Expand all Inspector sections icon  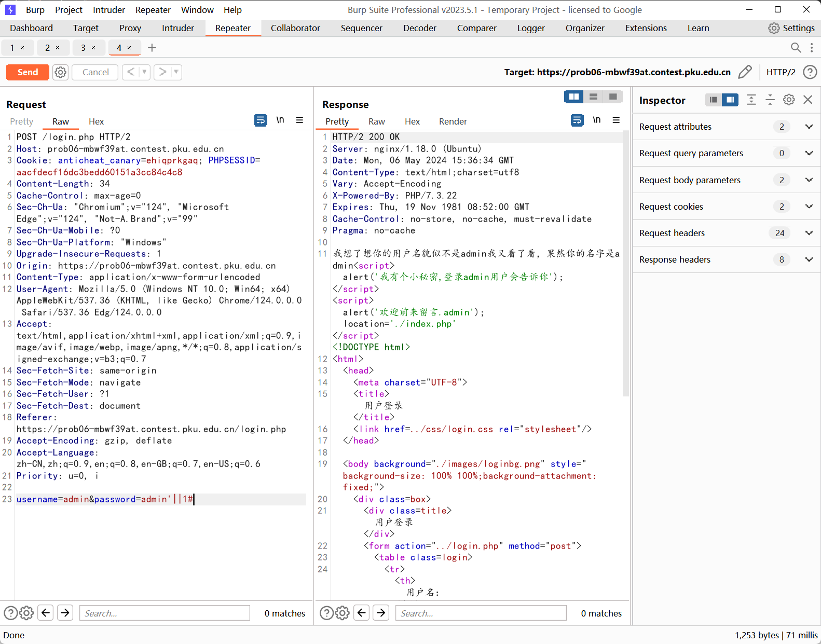click(x=751, y=100)
